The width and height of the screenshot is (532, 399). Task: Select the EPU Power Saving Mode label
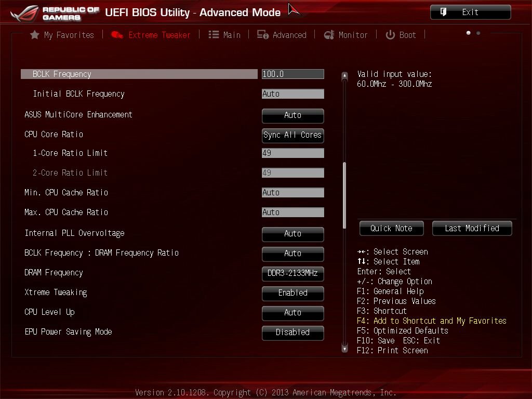click(69, 331)
